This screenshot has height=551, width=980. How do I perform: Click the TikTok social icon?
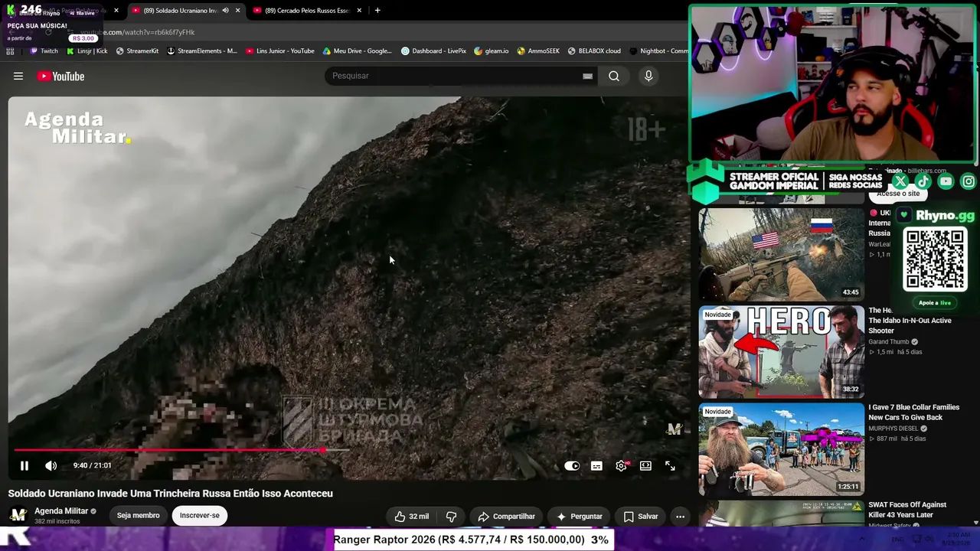click(923, 181)
